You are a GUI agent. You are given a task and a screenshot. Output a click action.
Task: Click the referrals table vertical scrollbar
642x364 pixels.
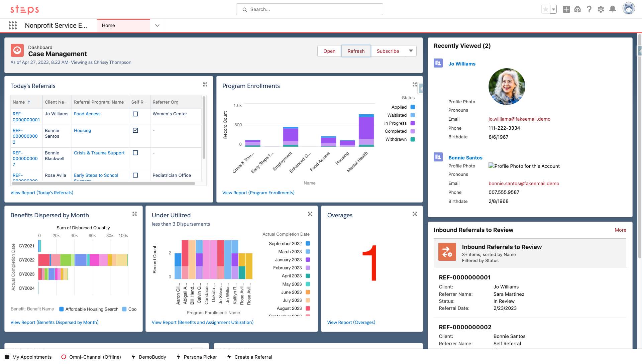[204, 128]
